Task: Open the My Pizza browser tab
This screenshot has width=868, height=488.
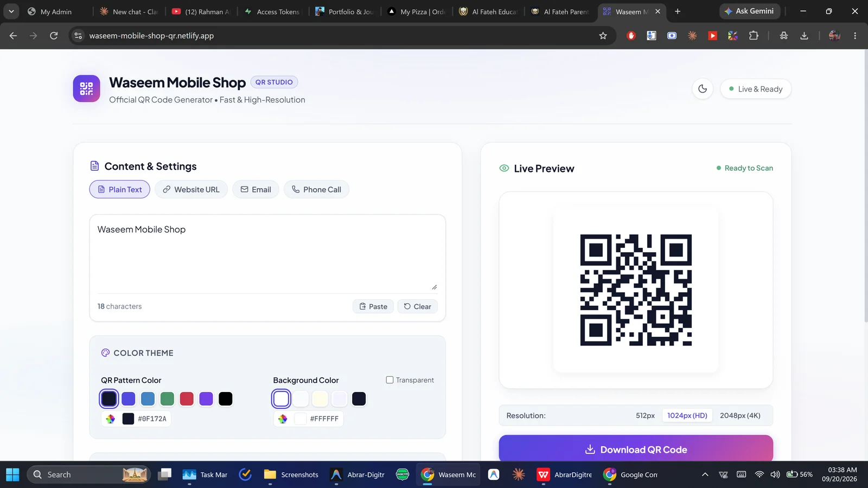Action: point(417,11)
